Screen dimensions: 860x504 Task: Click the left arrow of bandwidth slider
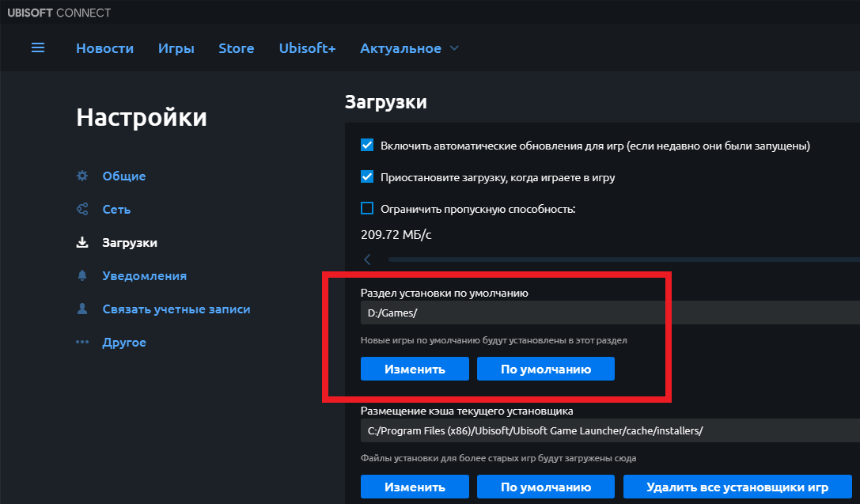367,260
